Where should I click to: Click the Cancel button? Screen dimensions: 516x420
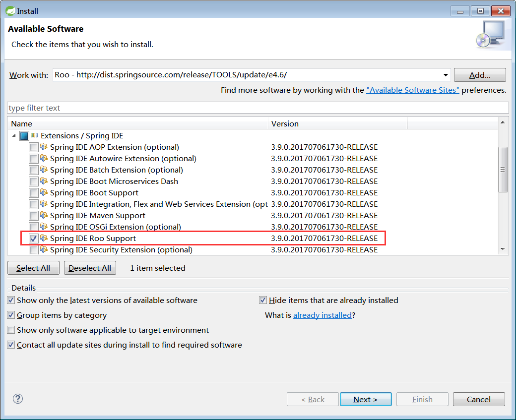click(x=479, y=399)
